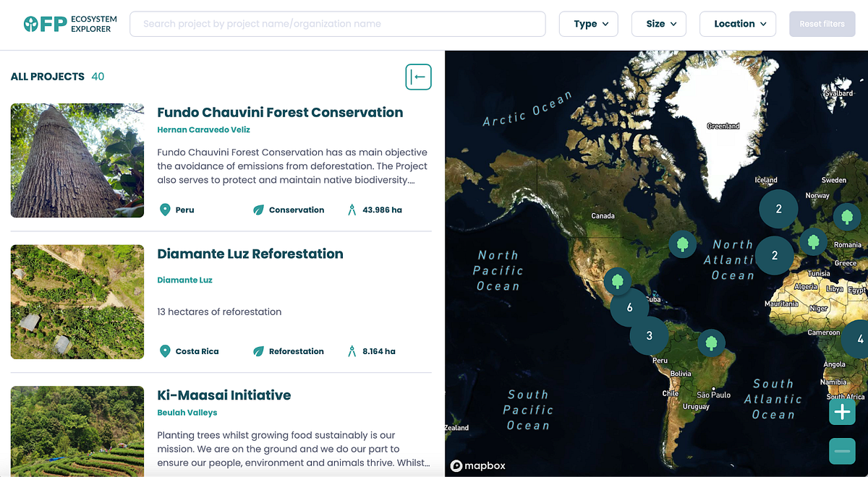Zoom out with the minus map button

[x=841, y=451]
